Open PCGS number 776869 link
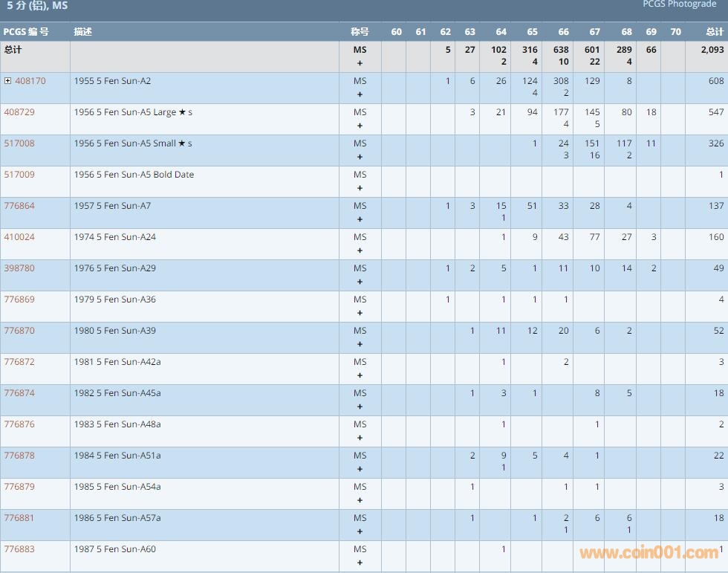Screen dimensions: 728x573 [19, 300]
